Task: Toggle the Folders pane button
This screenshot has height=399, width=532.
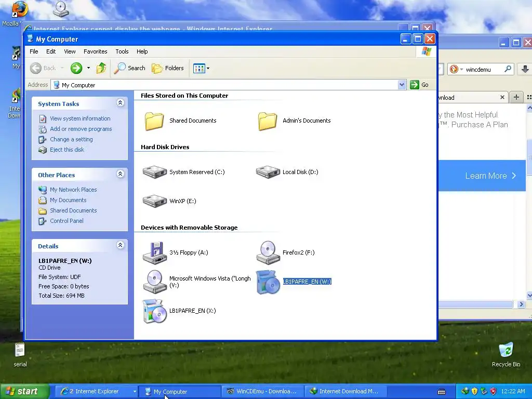Action: [x=168, y=68]
